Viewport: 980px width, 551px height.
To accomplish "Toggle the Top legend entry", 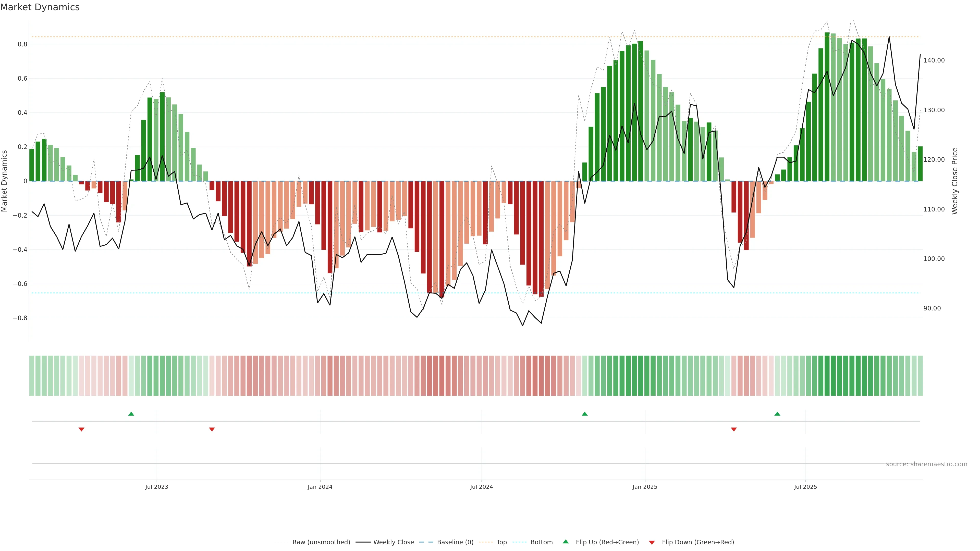I will 501,542.
